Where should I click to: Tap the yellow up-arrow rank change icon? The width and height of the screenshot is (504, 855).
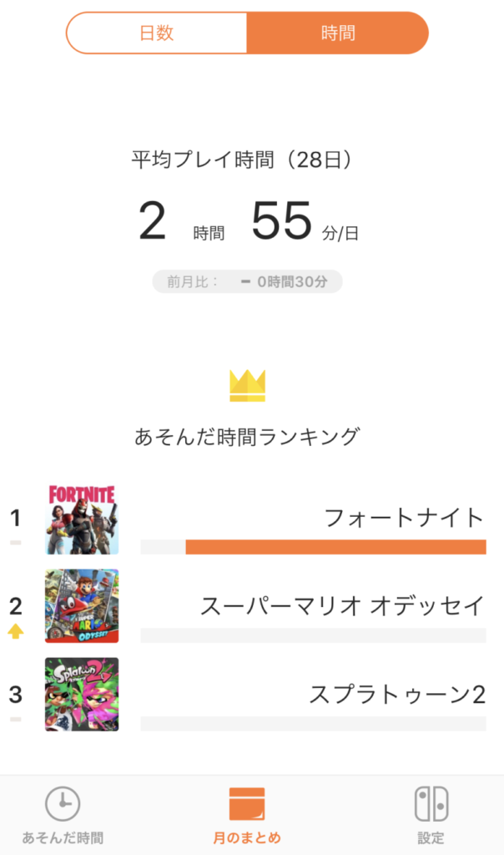point(15,632)
